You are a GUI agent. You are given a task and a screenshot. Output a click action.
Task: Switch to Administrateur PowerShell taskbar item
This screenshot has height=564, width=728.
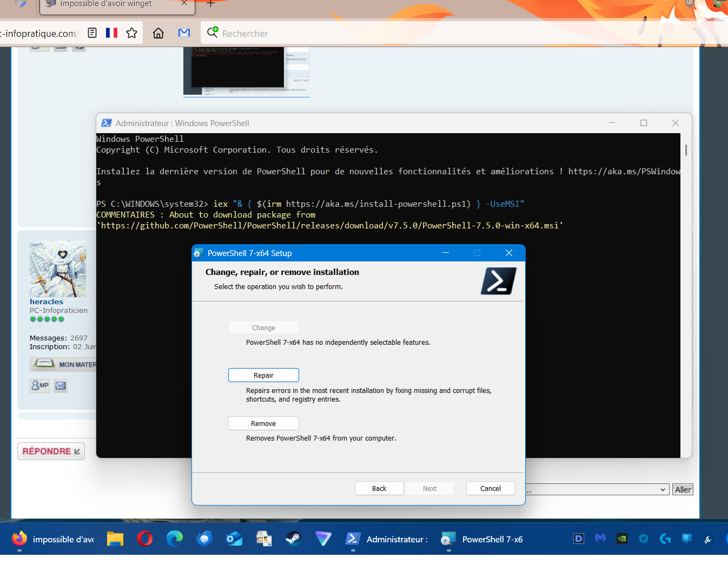coord(387,539)
